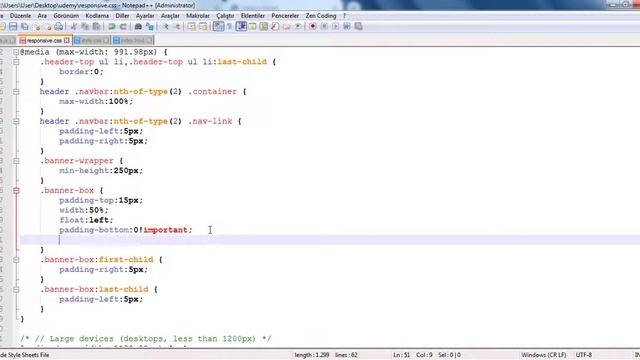Toggle Word Wrap toolbar button
The image size is (640, 360).
219,27
